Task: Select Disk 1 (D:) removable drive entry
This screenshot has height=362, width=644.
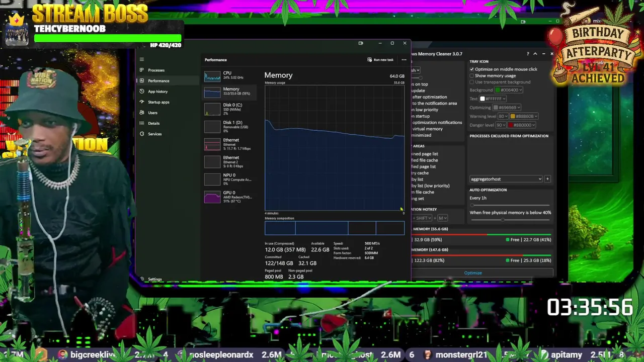Action: click(x=230, y=127)
